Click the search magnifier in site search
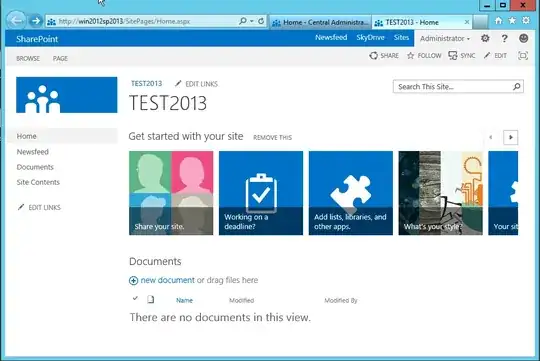The image size is (540, 361). (517, 86)
